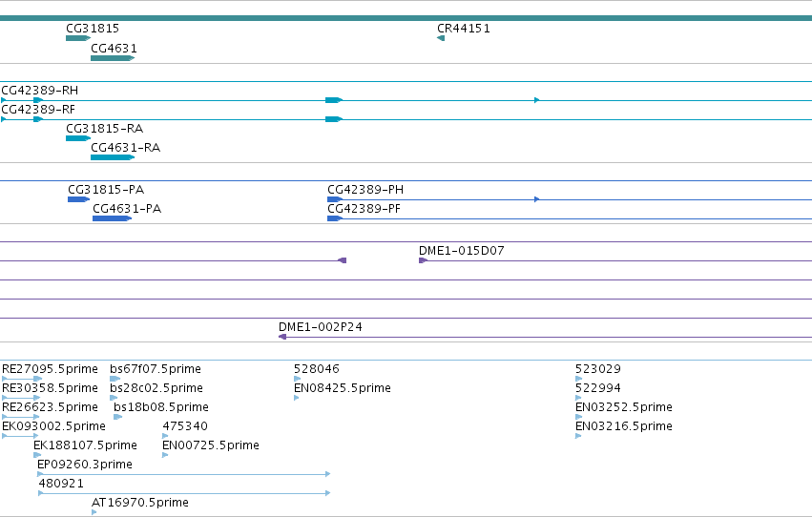Select the CR44151 gene arrow
812x517 pixels.
(x=441, y=38)
